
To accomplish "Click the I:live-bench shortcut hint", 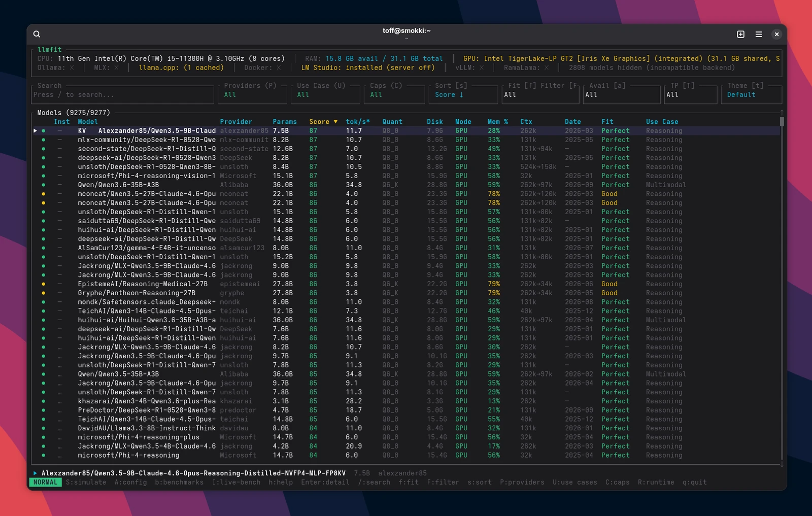I will click(236, 483).
